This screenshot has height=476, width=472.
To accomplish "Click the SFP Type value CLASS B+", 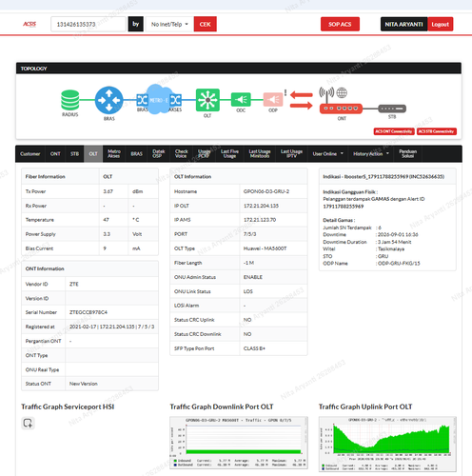I will pos(254,348).
